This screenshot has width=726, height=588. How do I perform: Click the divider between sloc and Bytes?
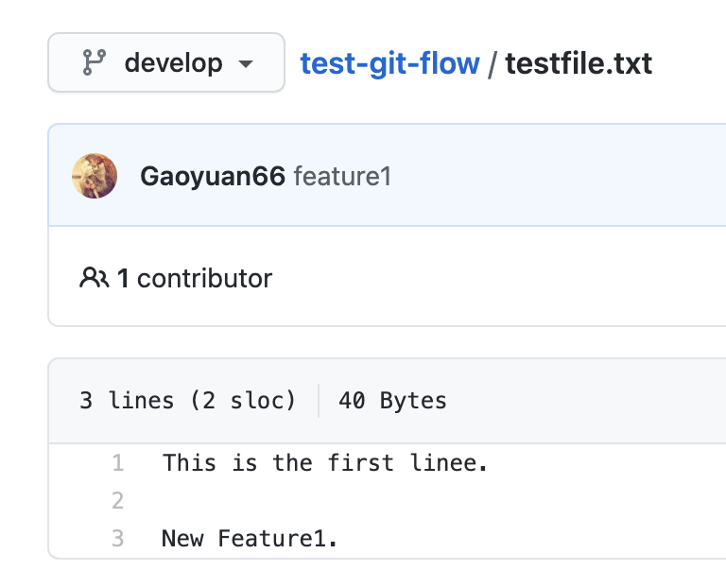click(319, 401)
